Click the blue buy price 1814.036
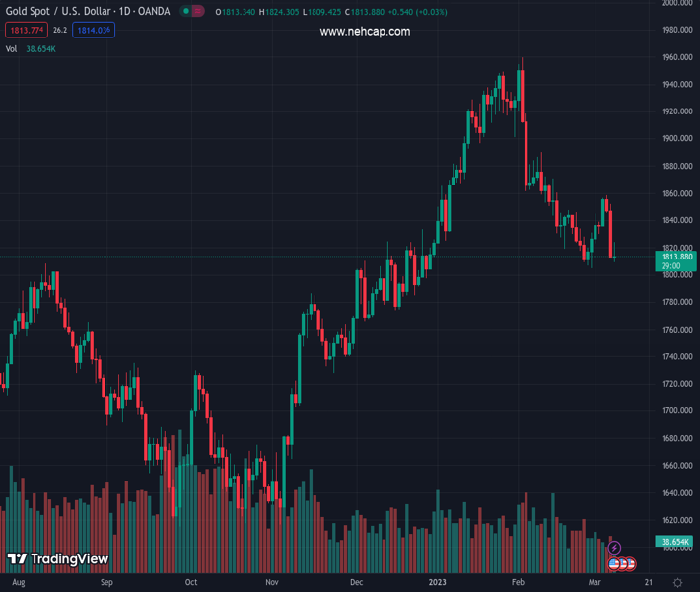Screen dimensions: 700x592 (95, 31)
